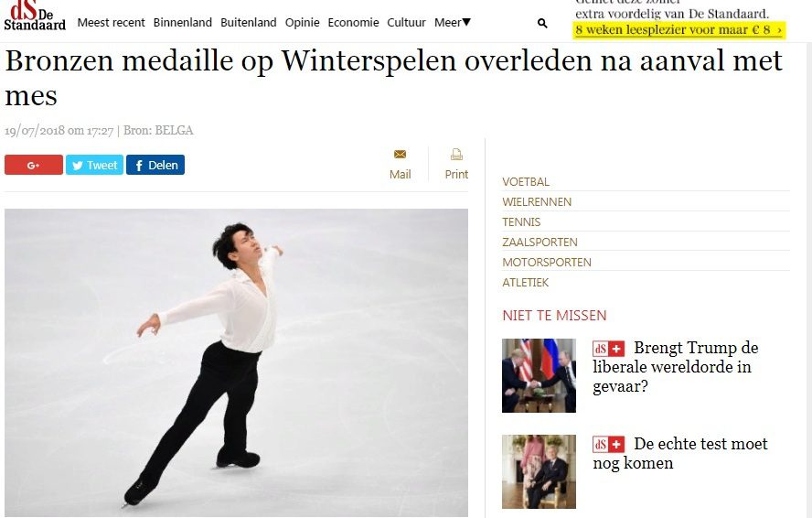
Task: Click the search magnifier icon
Action: click(x=542, y=23)
